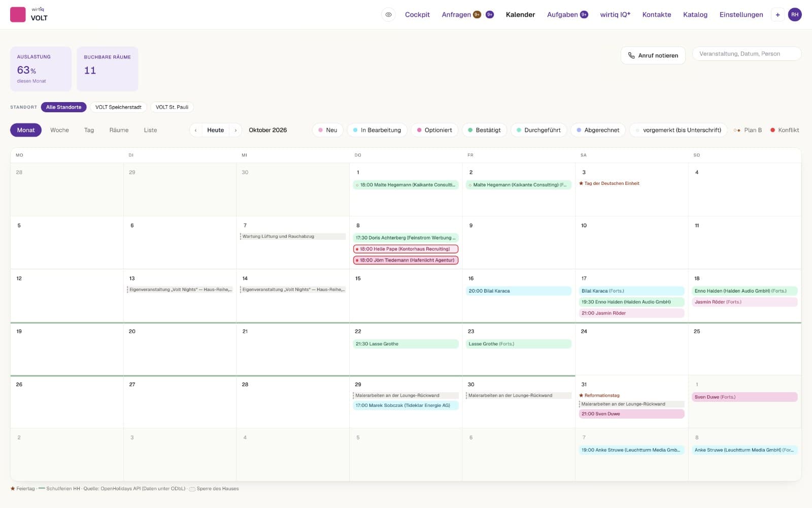
Task: Switch to the Monat view
Action: click(x=26, y=130)
